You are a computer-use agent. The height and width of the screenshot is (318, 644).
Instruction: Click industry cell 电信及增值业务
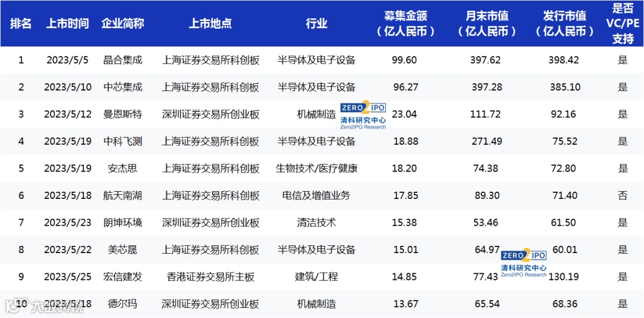pos(317,195)
